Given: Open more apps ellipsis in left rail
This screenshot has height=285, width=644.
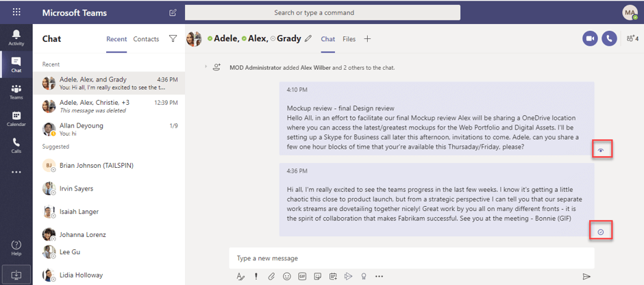Looking at the screenshot, I should [16, 172].
